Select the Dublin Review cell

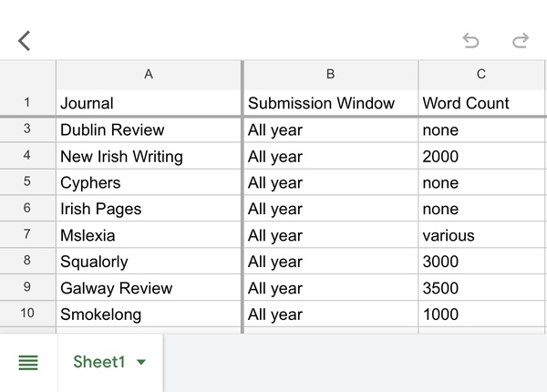(149, 130)
